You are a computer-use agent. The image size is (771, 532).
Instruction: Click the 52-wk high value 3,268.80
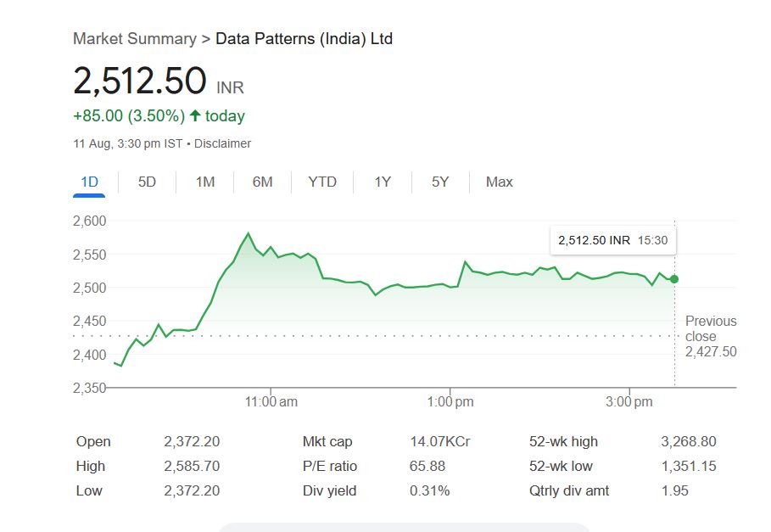[688, 441]
